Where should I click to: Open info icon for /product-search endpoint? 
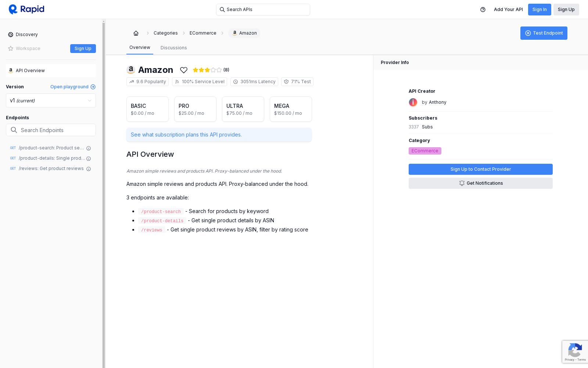(89, 148)
